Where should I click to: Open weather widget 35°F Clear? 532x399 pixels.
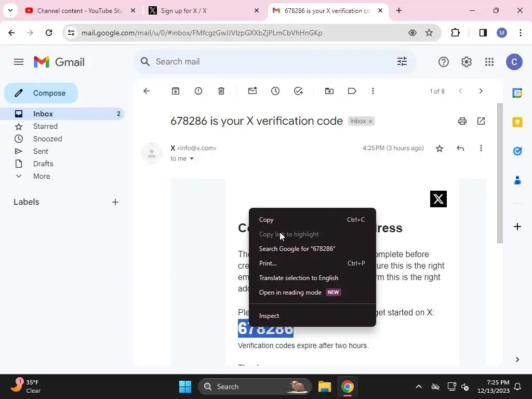[x=26, y=387]
